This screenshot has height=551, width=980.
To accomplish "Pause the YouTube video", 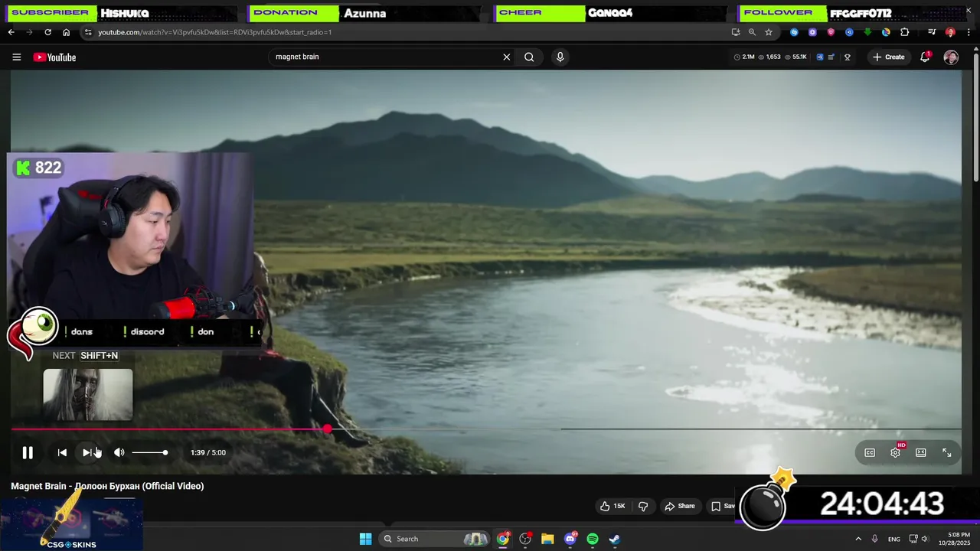I will pyautogui.click(x=28, y=452).
